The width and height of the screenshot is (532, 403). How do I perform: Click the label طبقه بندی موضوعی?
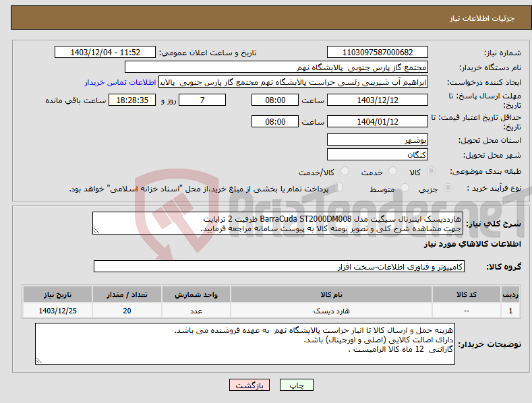[485, 172]
